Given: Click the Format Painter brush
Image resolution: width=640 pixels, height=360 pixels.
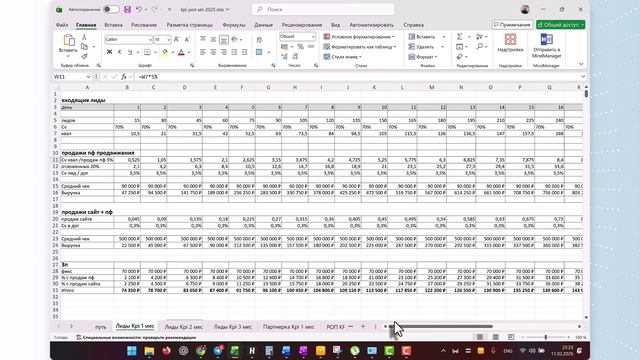Looking at the screenshot, I should click(84, 56).
